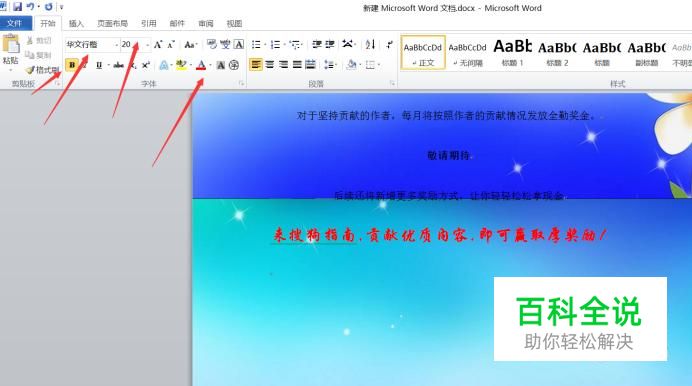Clear formatting with the eraser icon
The height and width of the screenshot is (386, 692).
point(212,44)
